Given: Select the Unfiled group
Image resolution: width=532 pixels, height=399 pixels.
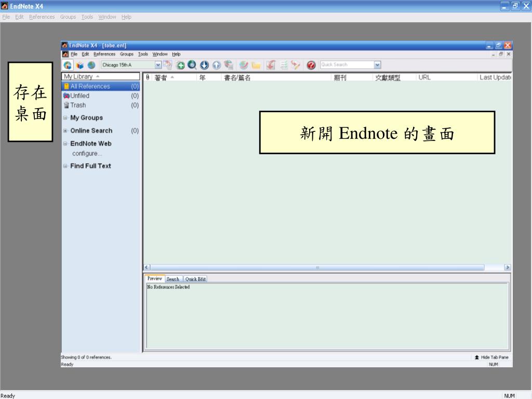Looking at the screenshot, I should (101, 96).
